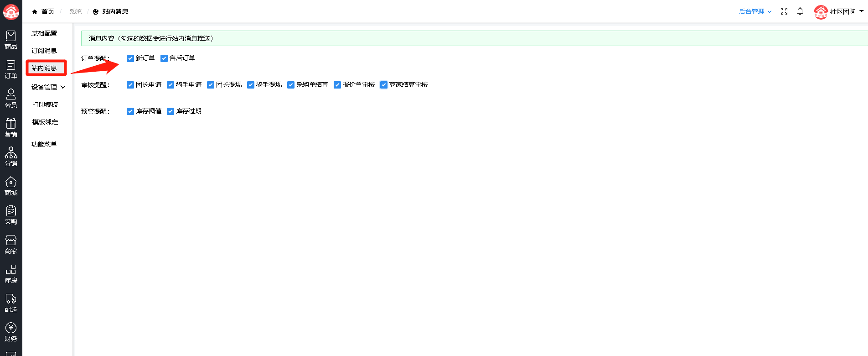Select 基础配置 in the side menu
This screenshot has height=356, width=868.
44,33
